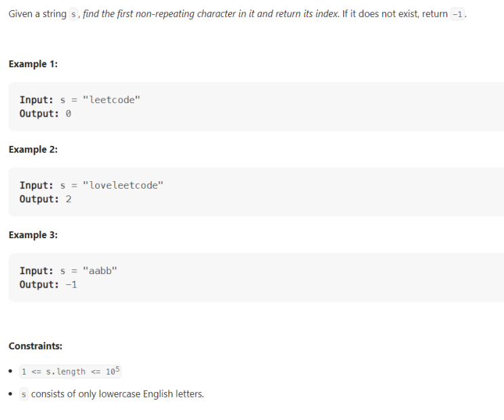
Task: Click the inline code "-1" ending the description
Action: click(459, 15)
